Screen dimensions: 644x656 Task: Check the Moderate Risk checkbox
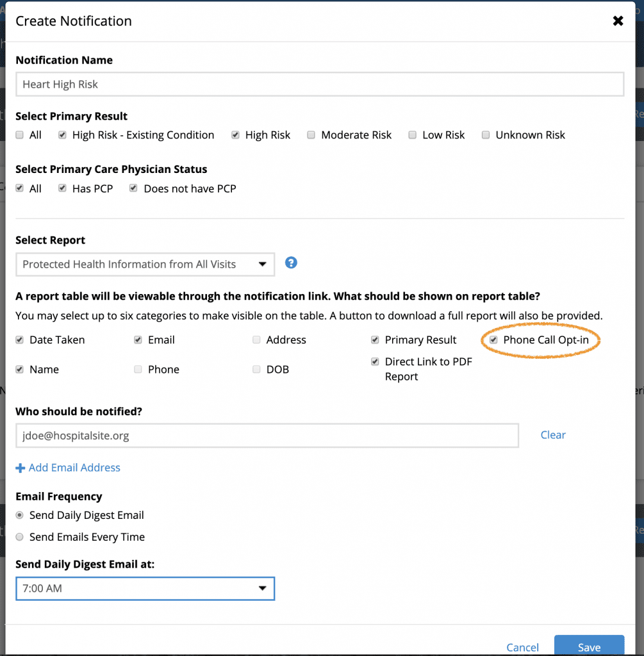click(311, 135)
